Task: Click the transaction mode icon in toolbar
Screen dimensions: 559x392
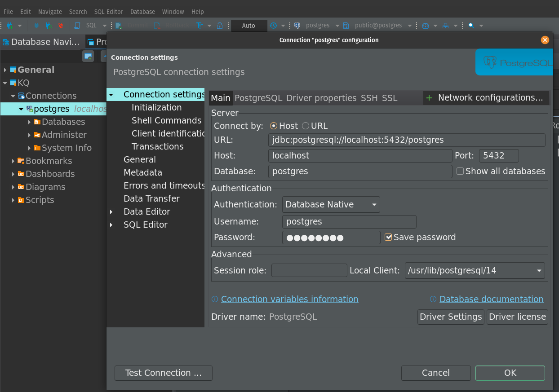Action: [200, 26]
